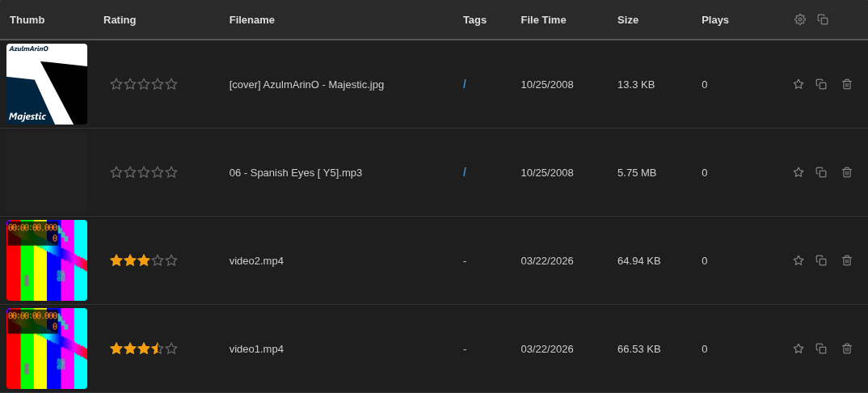
Task: Copy the Spanish Eyes mp3 row
Action: pyautogui.click(x=821, y=172)
